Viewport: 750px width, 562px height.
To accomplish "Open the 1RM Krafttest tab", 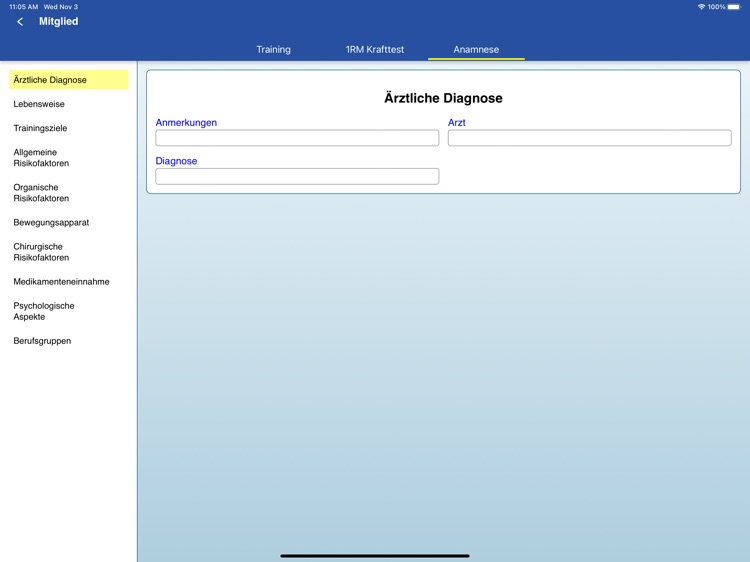I will (x=375, y=49).
